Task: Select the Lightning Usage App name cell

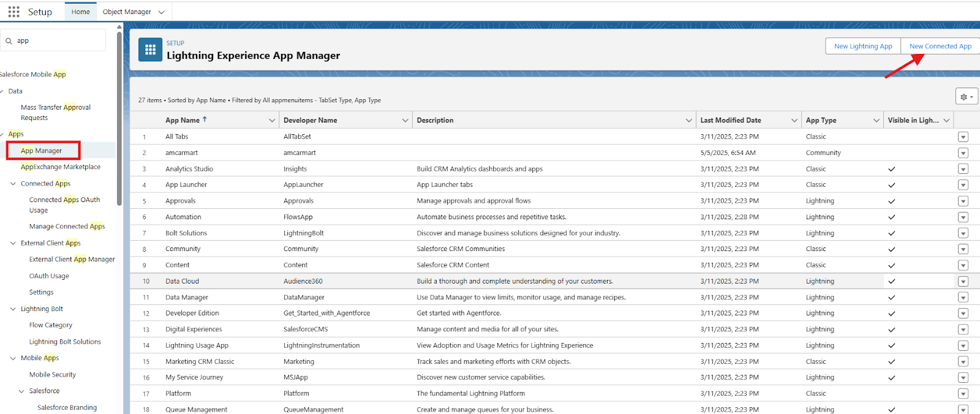Action: pos(197,345)
